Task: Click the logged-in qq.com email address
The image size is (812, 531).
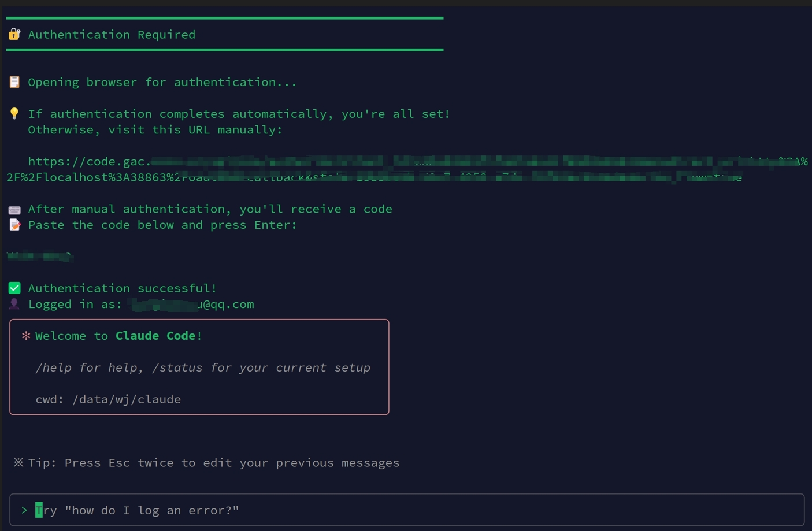Action: point(192,304)
